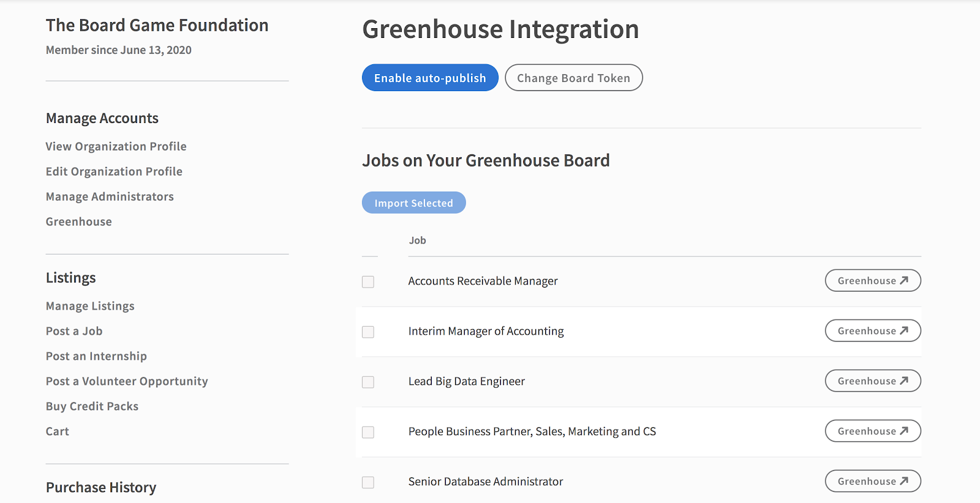Image resolution: width=980 pixels, height=503 pixels.
Task: Open View Organization Profile in sidebar
Action: point(116,146)
